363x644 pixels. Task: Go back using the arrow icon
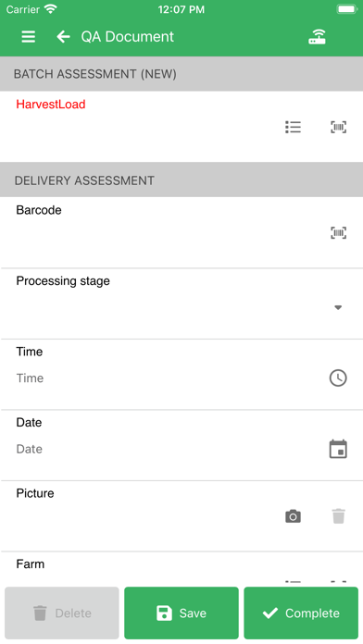63,37
